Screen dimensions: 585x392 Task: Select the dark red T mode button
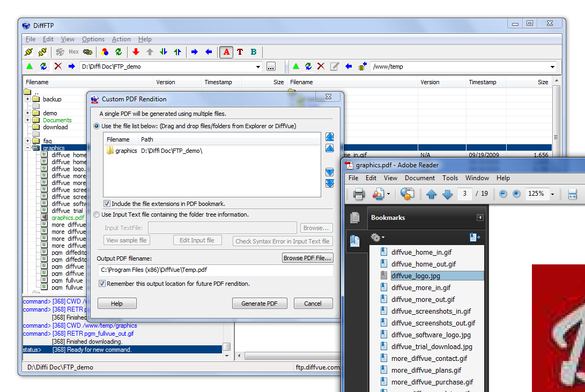tap(240, 52)
